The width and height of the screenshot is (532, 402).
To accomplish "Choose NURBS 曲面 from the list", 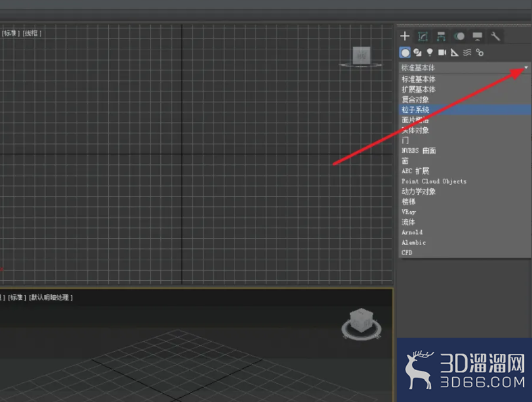I will tap(465, 150).
